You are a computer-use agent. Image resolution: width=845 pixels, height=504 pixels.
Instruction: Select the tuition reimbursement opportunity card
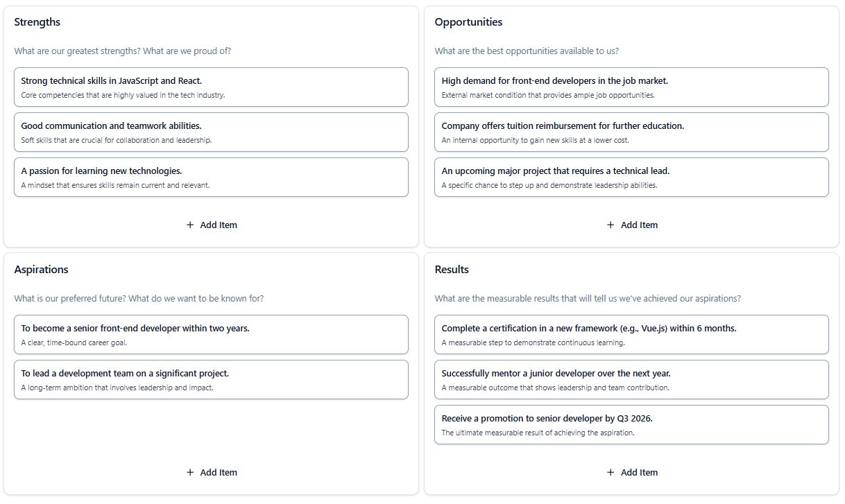(631, 132)
